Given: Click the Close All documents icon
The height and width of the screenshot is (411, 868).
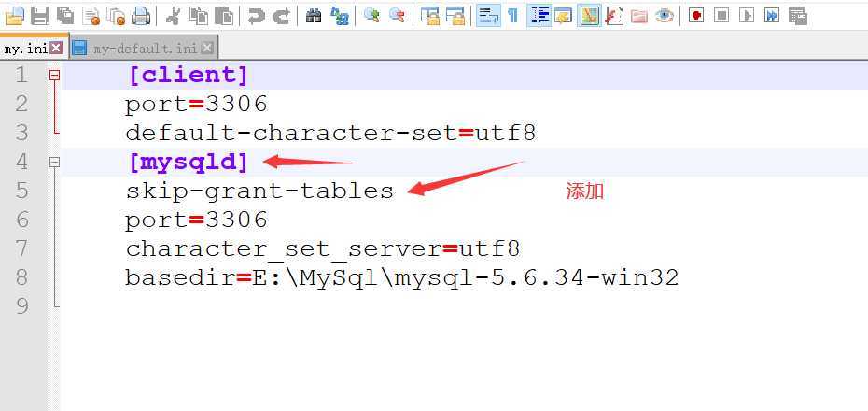Looking at the screenshot, I should click(x=116, y=16).
